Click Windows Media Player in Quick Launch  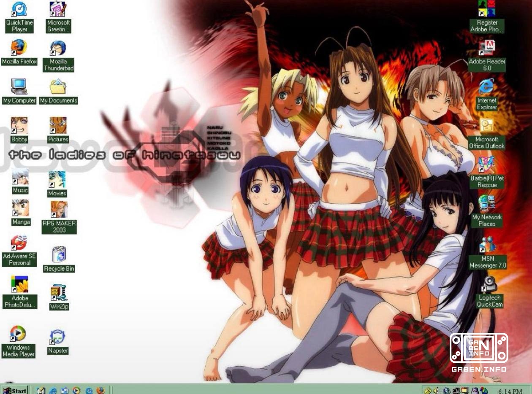76,390
